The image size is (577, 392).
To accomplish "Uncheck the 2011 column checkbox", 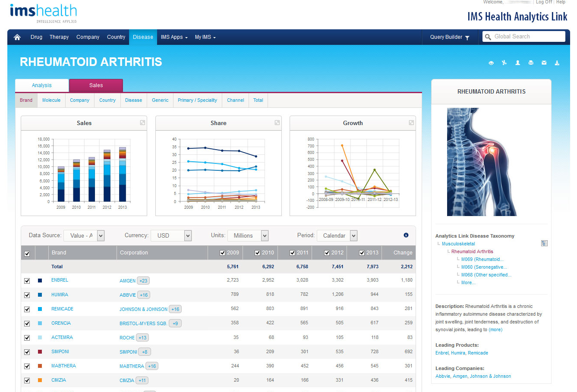I will tap(293, 253).
